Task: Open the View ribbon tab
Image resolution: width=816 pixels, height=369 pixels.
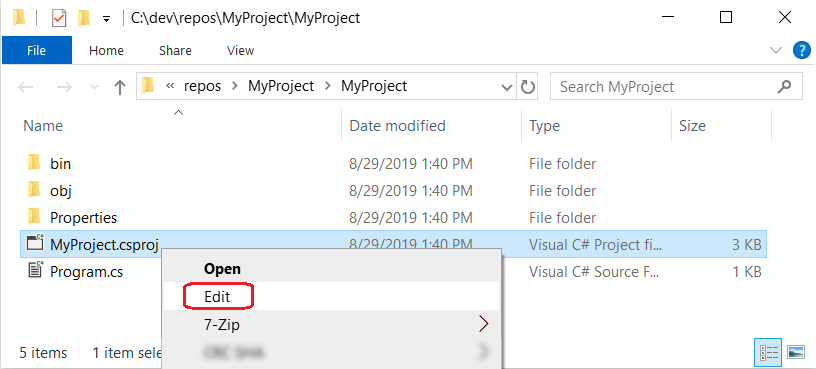Action: pos(240,50)
